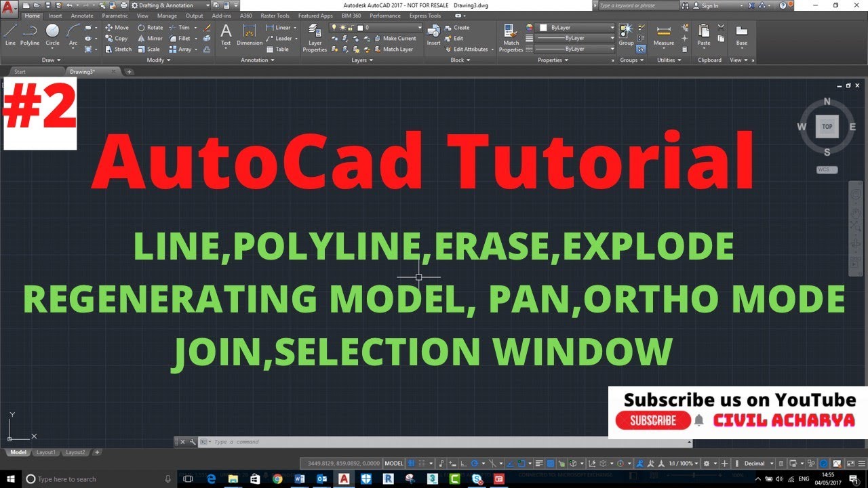Click the Linear dimension tool
Screen dimensions: 868x488
click(279, 28)
